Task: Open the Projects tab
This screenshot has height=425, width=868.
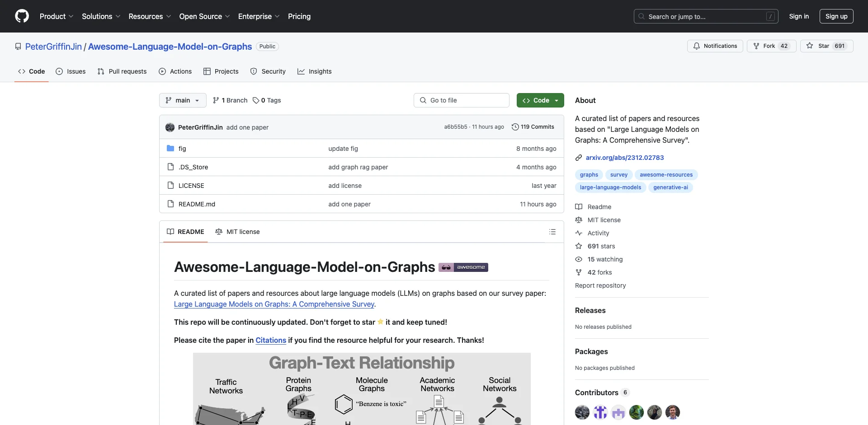Action: point(221,71)
